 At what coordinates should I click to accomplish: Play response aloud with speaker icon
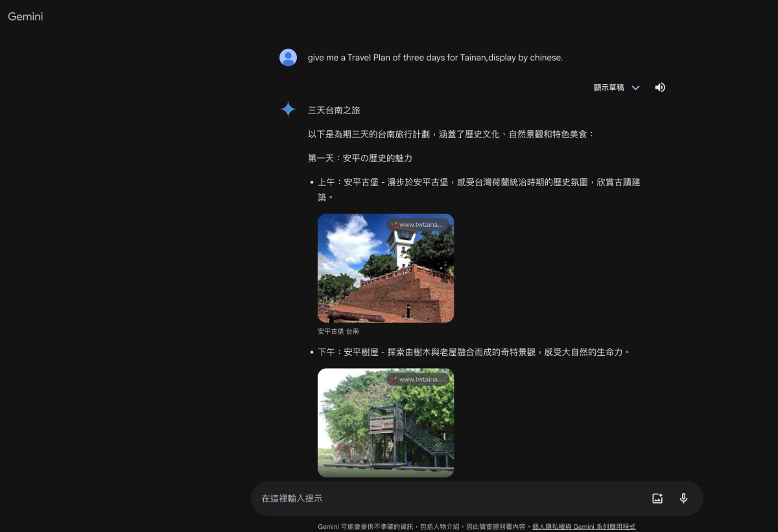click(x=660, y=87)
